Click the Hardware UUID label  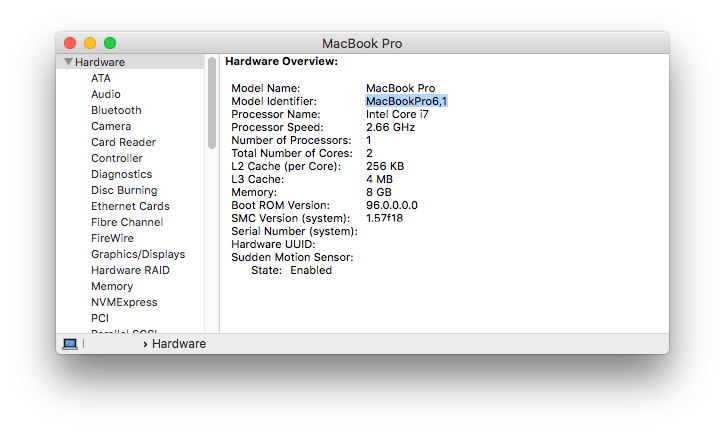point(273,244)
